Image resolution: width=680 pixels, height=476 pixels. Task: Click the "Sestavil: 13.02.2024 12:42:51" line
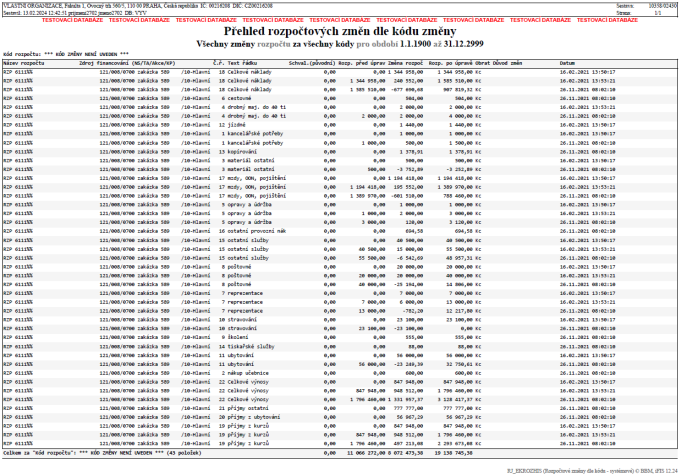tap(75, 13)
